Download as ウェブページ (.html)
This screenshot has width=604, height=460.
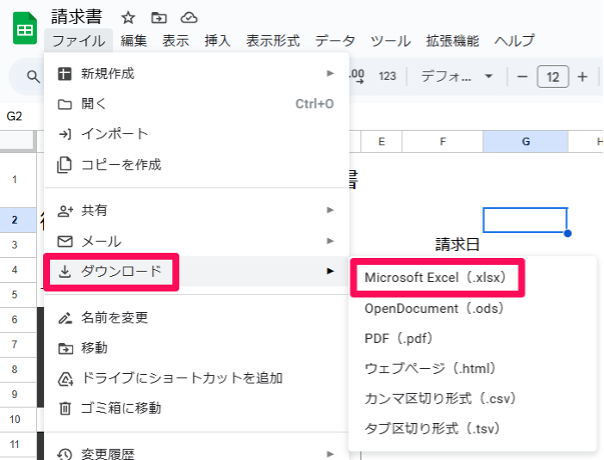pos(472,368)
